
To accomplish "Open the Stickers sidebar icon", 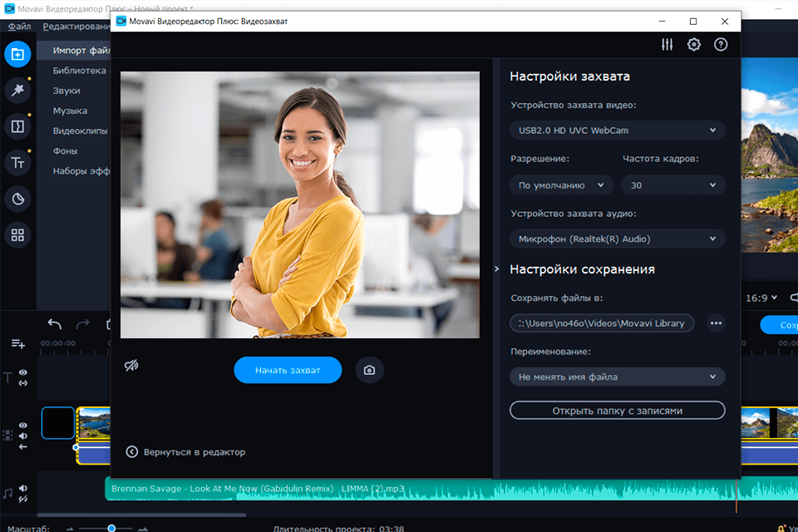I will (17, 199).
